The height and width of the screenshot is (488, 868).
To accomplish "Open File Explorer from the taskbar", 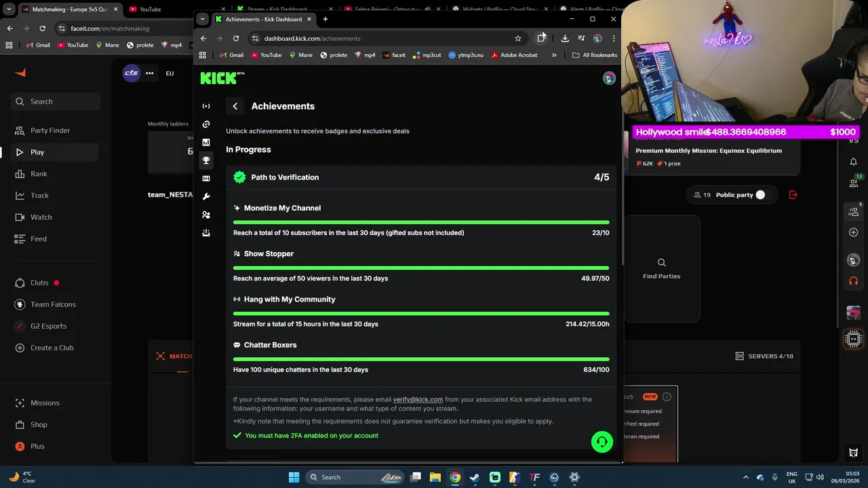I will 435,477.
